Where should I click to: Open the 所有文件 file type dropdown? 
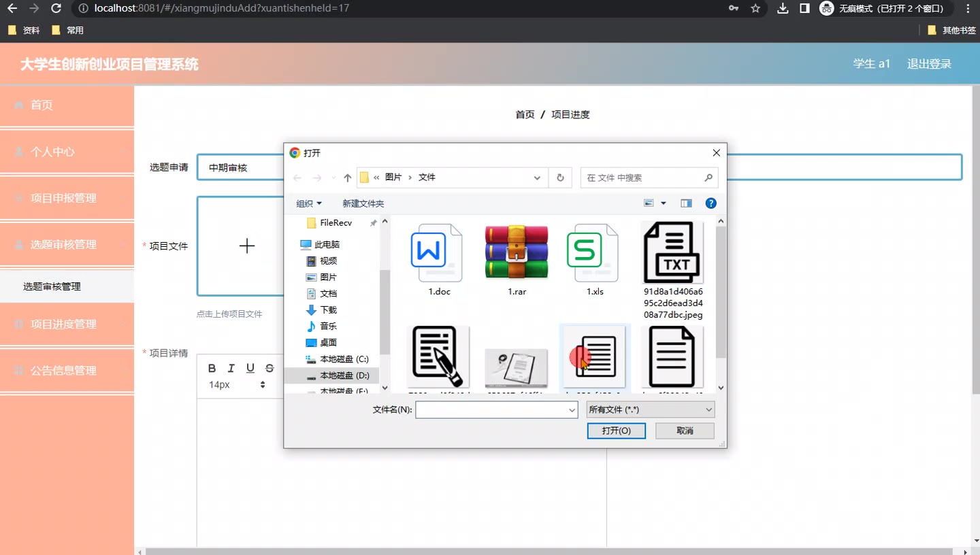pyautogui.click(x=650, y=409)
